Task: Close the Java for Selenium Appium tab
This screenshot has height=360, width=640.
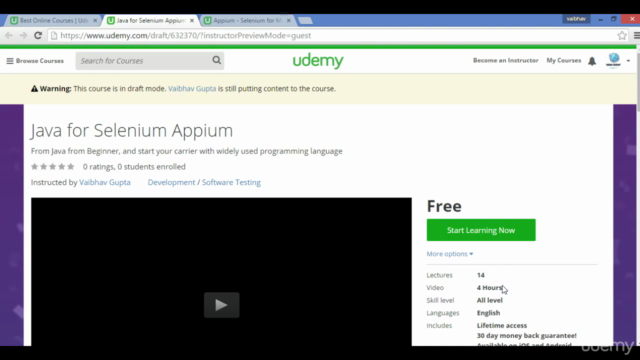Action: [x=192, y=20]
